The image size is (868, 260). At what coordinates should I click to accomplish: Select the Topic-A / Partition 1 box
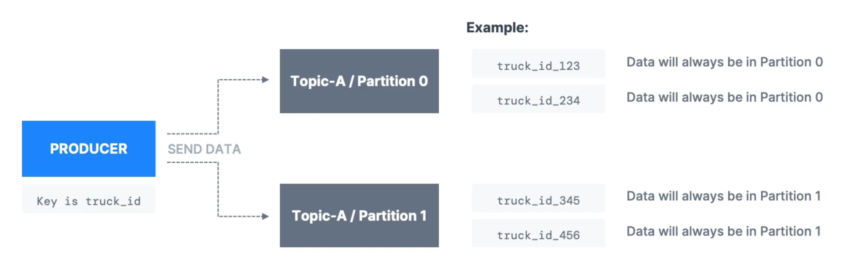pyautogui.click(x=359, y=216)
